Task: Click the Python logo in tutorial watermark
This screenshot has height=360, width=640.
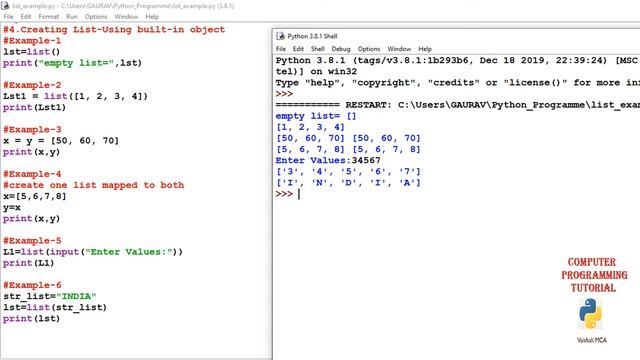Action: pos(590,313)
